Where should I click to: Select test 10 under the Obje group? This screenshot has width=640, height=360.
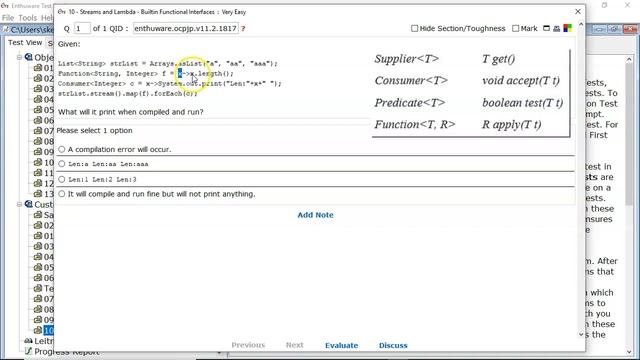pyautogui.click(x=44, y=162)
